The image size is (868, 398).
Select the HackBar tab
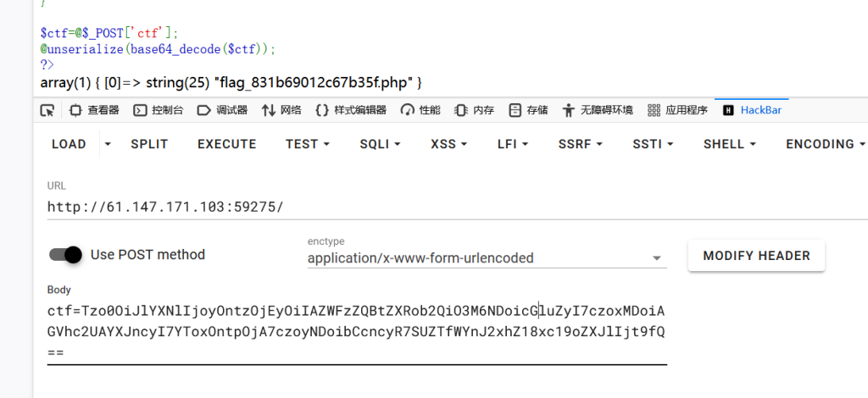[x=751, y=110]
